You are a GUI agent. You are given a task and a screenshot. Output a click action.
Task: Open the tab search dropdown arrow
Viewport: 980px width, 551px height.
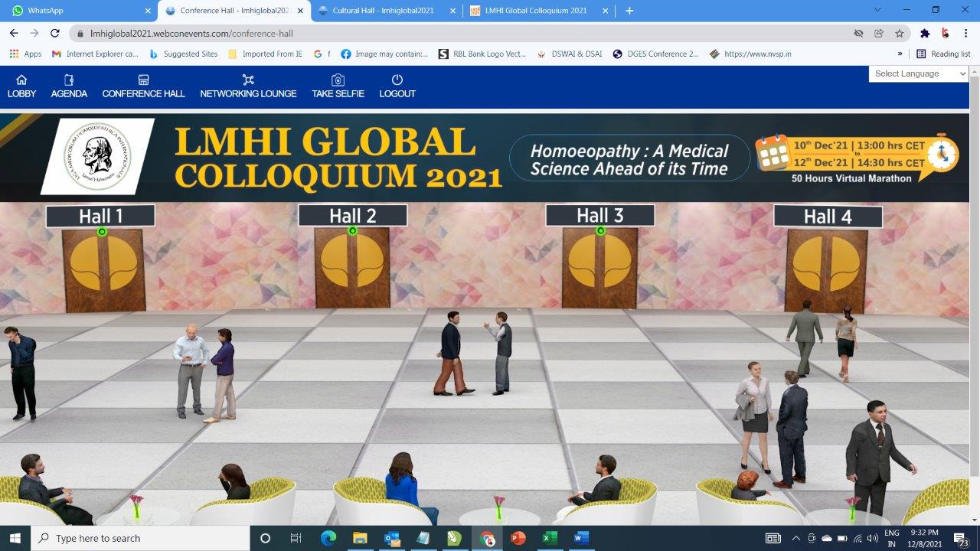click(x=877, y=10)
